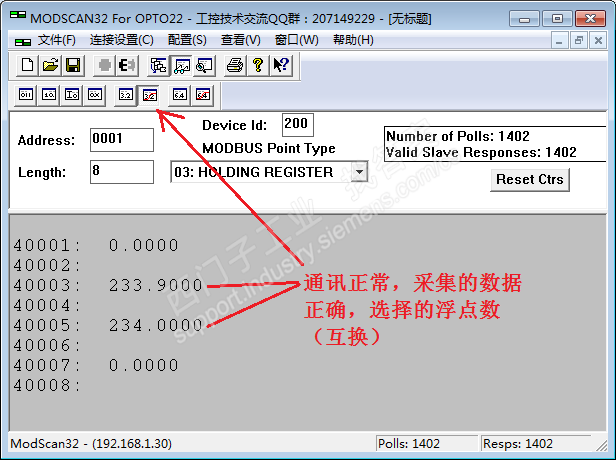Click status bar Resps: 1402

tap(518, 444)
